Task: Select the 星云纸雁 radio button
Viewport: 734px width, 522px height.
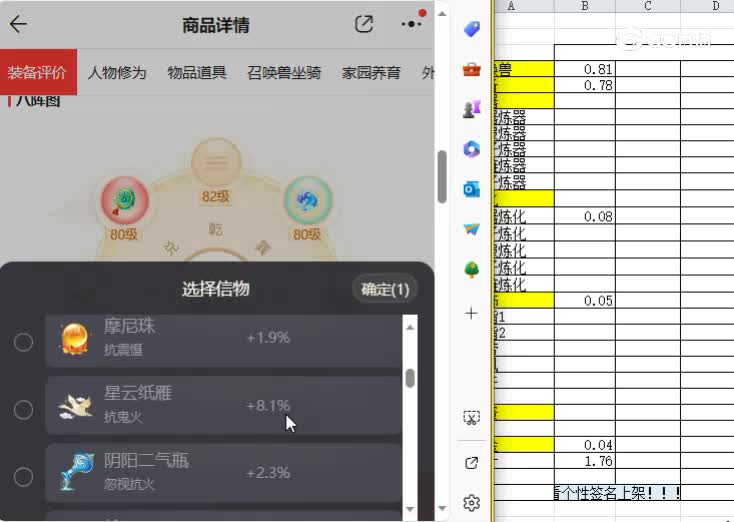Action: coord(23,410)
